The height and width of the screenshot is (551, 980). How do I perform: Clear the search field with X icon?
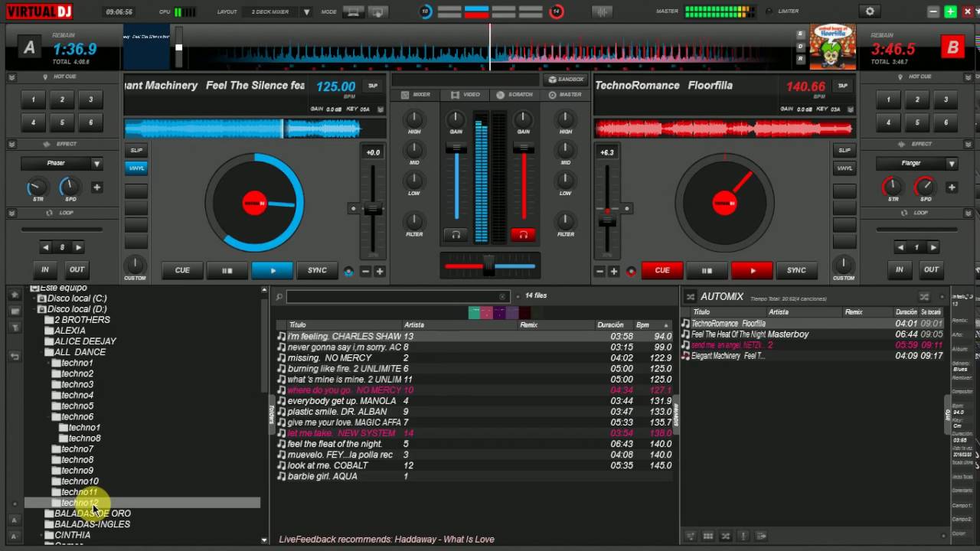point(503,296)
